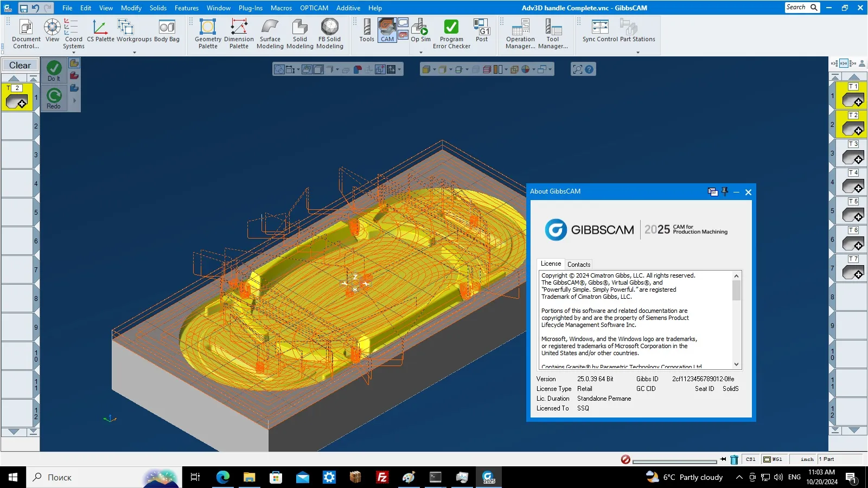Toggle the red stacked layers display

click(x=487, y=69)
